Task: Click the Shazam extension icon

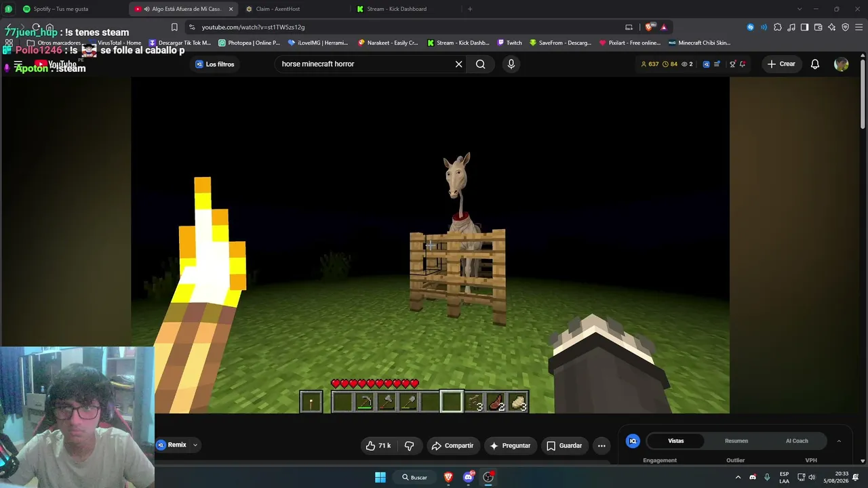Action: [x=750, y=27]
